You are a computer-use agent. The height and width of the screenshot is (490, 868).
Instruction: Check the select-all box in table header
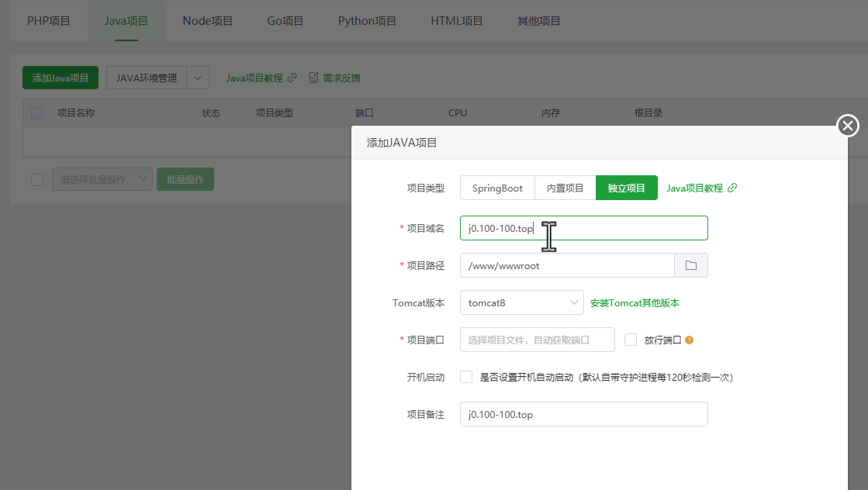click(x=37, y=113)
